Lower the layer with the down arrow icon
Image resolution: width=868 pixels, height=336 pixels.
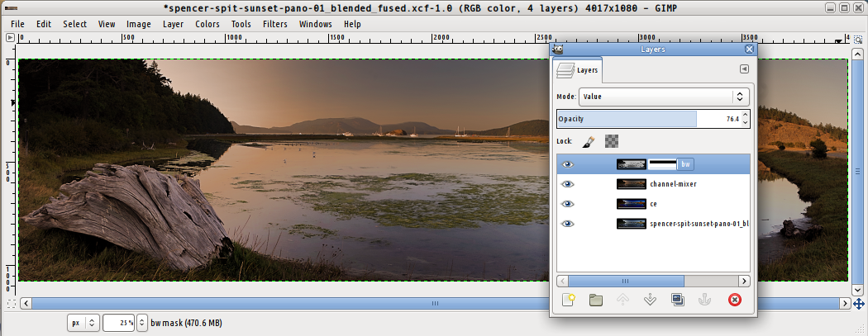click(650, 300)
